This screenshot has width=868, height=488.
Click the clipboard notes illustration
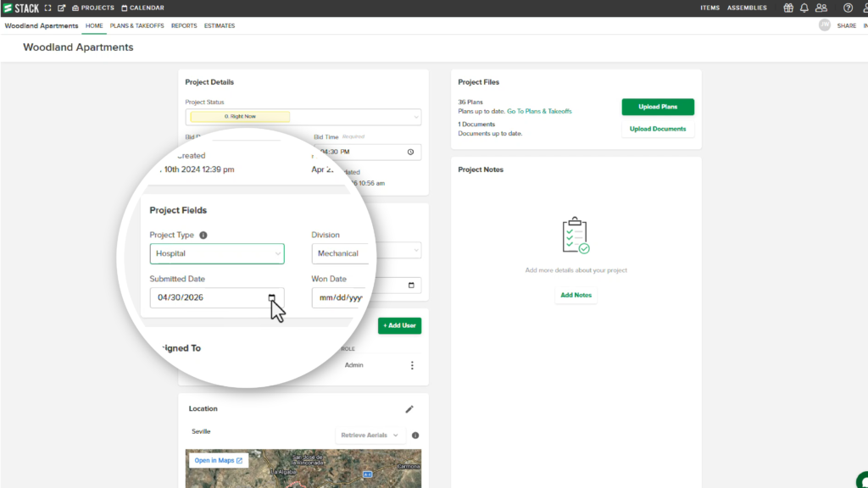click(576, 236)
